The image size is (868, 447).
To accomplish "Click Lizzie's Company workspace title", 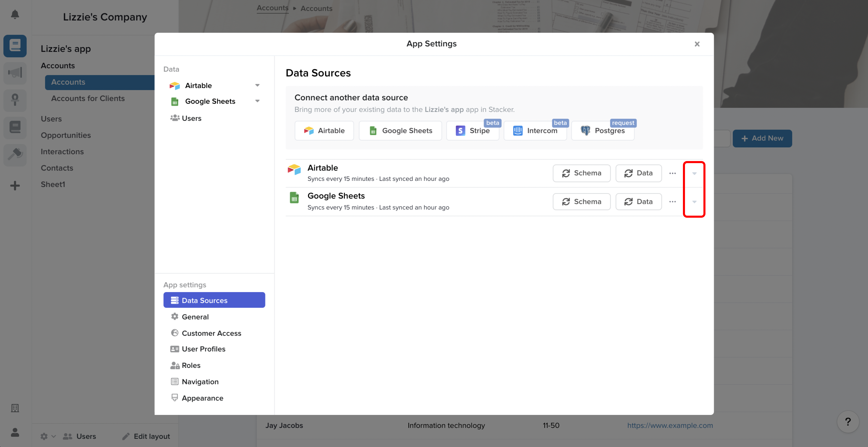I will pos(105,17).
